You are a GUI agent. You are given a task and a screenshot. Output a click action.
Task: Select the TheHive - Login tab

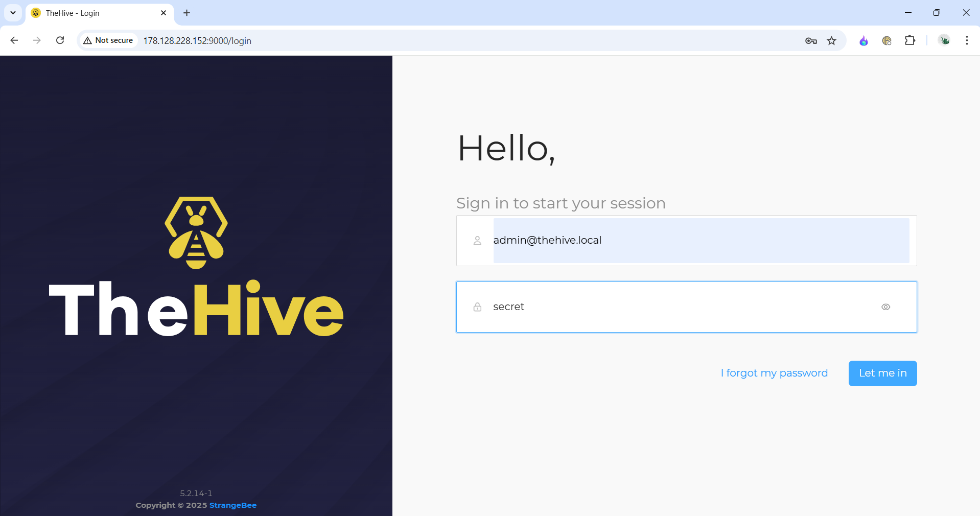(x=92, y=13)
